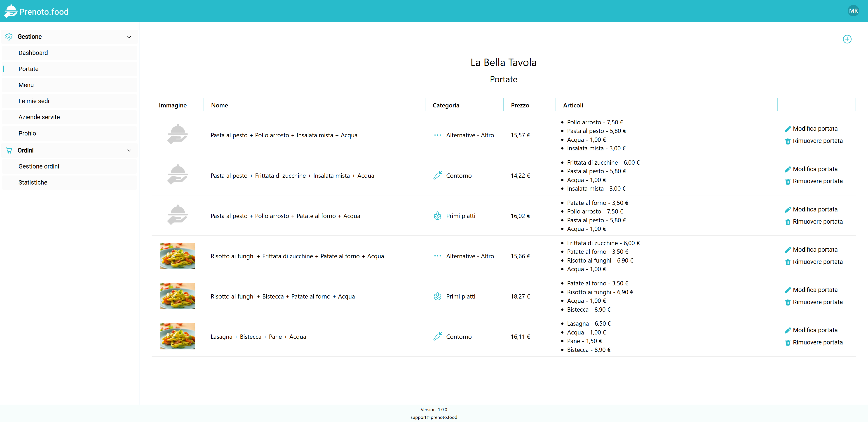Open Statistiche page
The width and height of the screenshot is (868, 422).
coord(33,183)
